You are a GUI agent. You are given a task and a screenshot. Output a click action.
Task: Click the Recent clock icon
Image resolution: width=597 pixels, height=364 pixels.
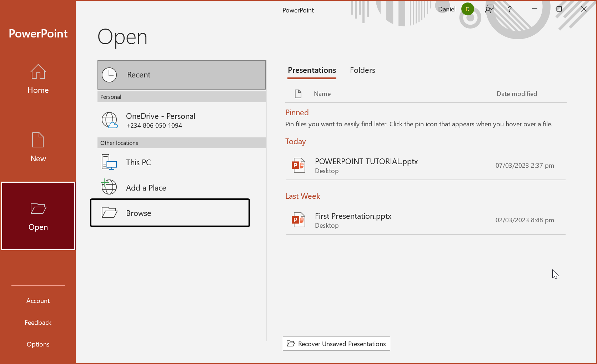click(x=109, y=75)
